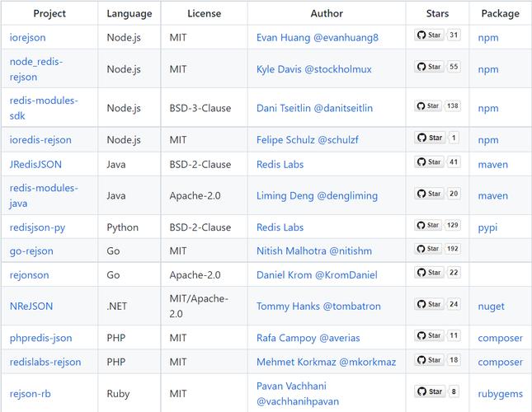This screenshot has height=412, width=532.
Task: Visit author Pavan Vachhani @vachhanihpavan
Action: pos(298,394)
